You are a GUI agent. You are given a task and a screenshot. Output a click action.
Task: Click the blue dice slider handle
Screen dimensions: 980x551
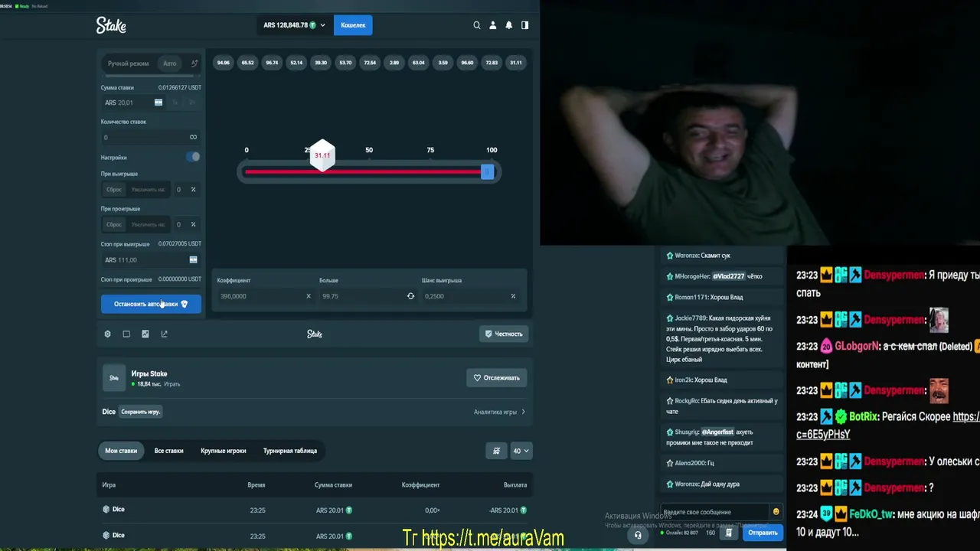point(487,172)
